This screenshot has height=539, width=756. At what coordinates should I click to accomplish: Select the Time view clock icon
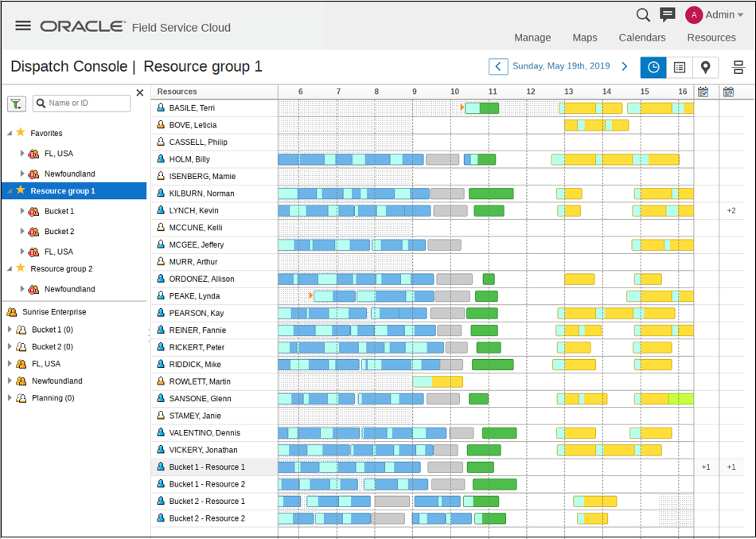(x=653, y=68)
